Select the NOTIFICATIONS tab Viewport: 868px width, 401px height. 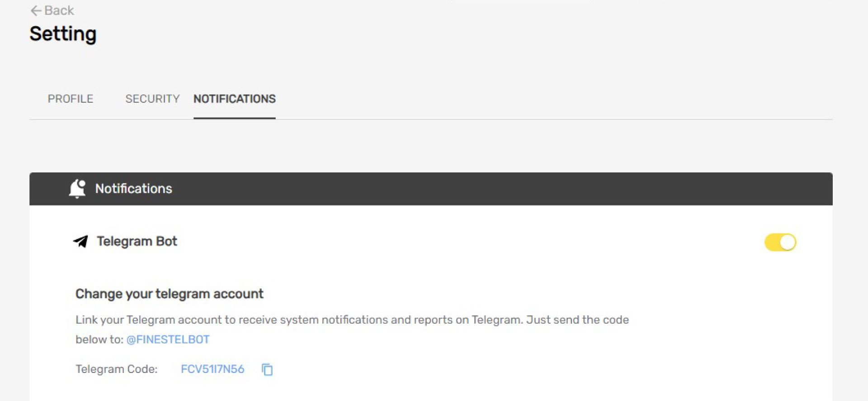(234, 99)
